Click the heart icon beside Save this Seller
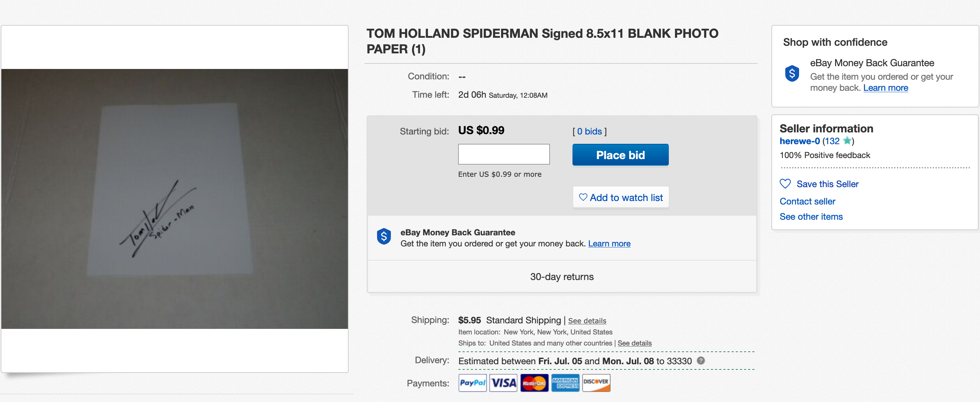 coord(785,184)
